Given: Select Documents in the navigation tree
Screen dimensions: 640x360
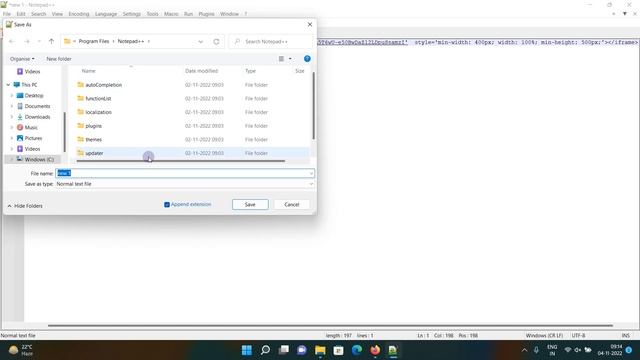Looking at the screenshot, I should coord(37,106).
